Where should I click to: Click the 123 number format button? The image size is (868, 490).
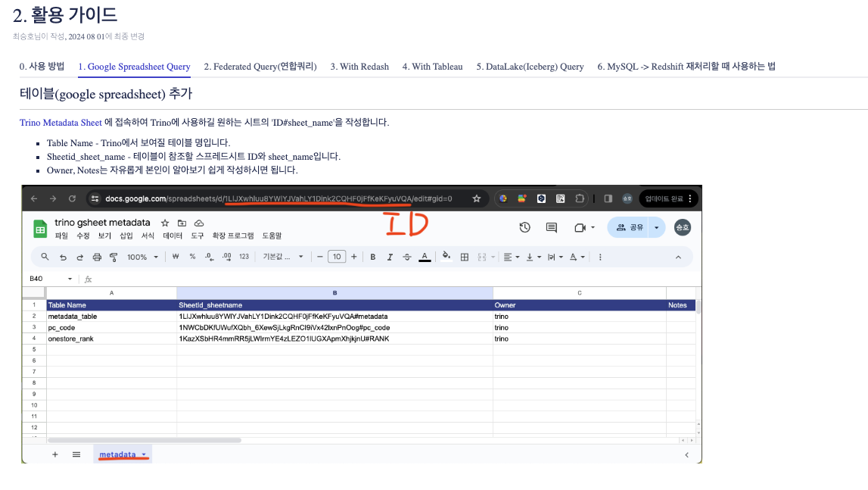pos(244,257)
